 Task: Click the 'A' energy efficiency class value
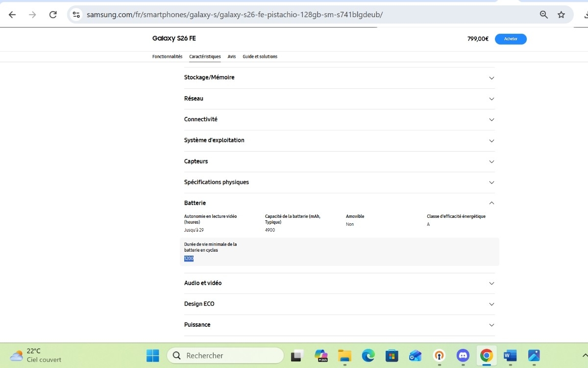coord(428,224)
